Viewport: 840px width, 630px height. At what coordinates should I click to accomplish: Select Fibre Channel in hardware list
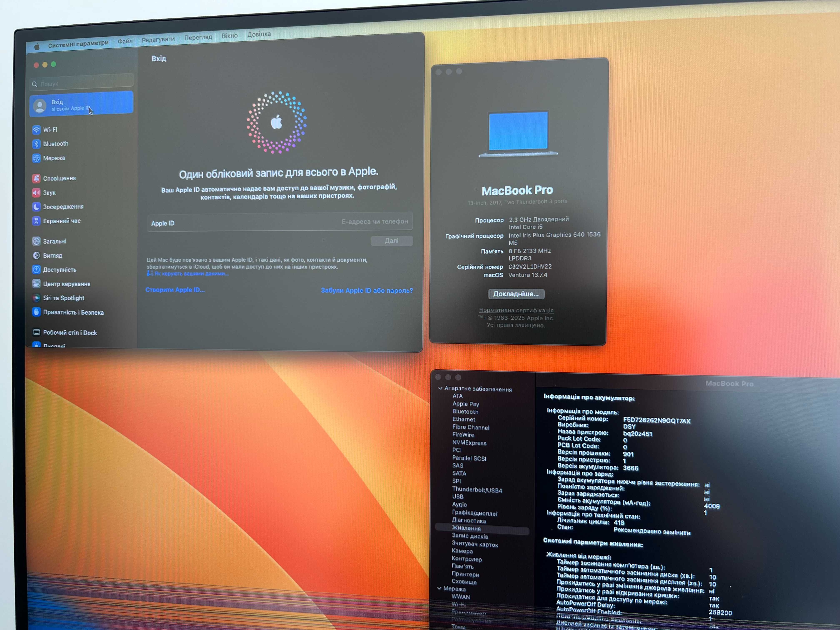click(470, 427)
